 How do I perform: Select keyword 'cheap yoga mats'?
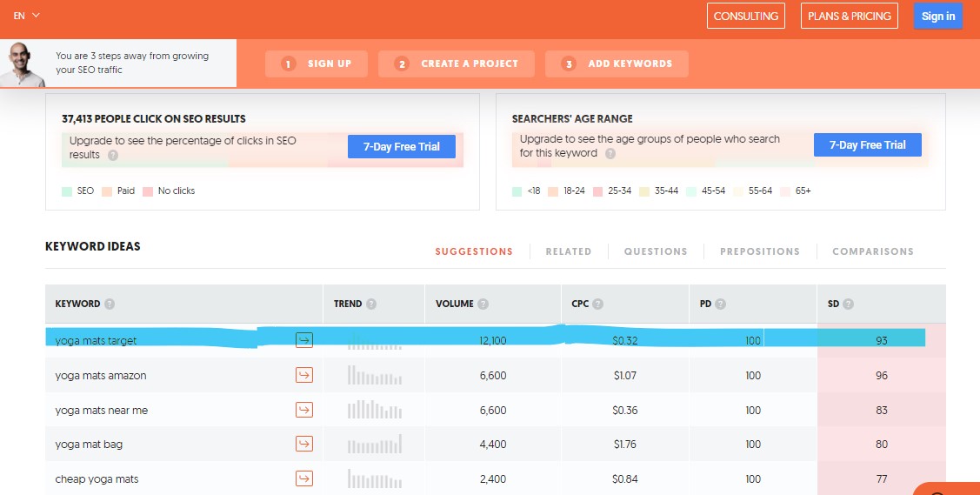point(97,479)
